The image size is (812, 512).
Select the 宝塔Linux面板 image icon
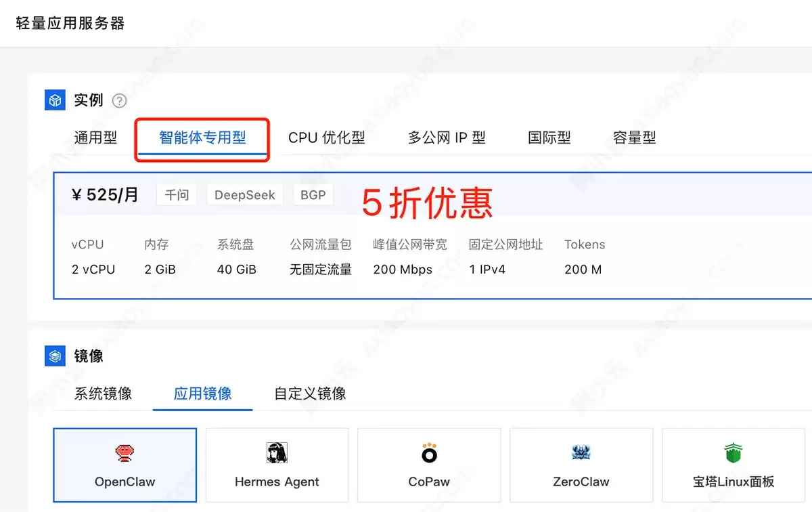tap(734, 453)
